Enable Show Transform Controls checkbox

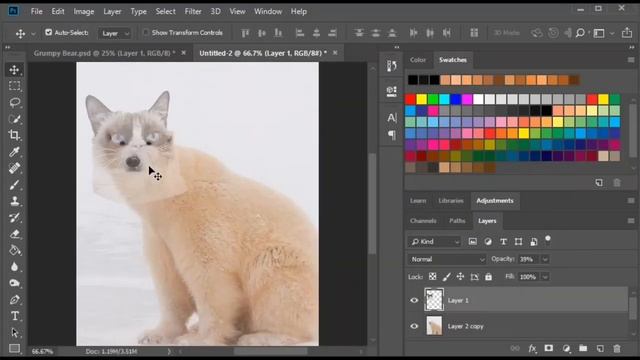[146, 32]
